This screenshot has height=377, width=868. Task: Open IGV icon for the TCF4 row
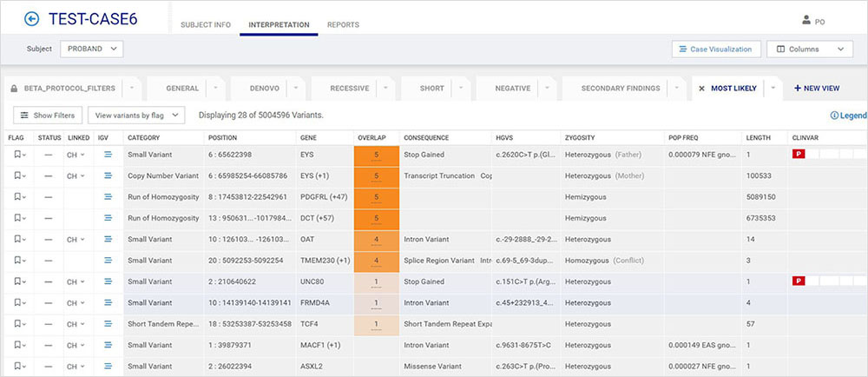(108, 324)
